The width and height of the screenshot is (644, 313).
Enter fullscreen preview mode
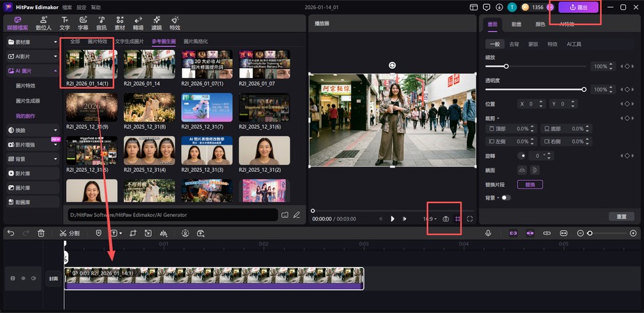coord(471,218)
